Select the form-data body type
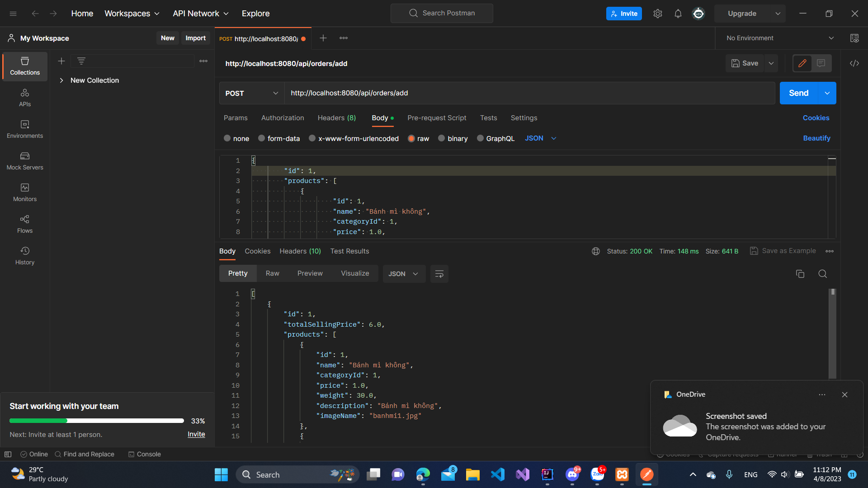Viewport: 868px width, 488px height. click(x=278, y=138)
